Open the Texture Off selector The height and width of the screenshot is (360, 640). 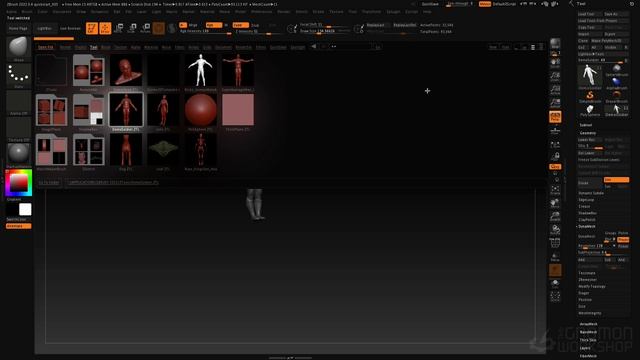[18, 129]
